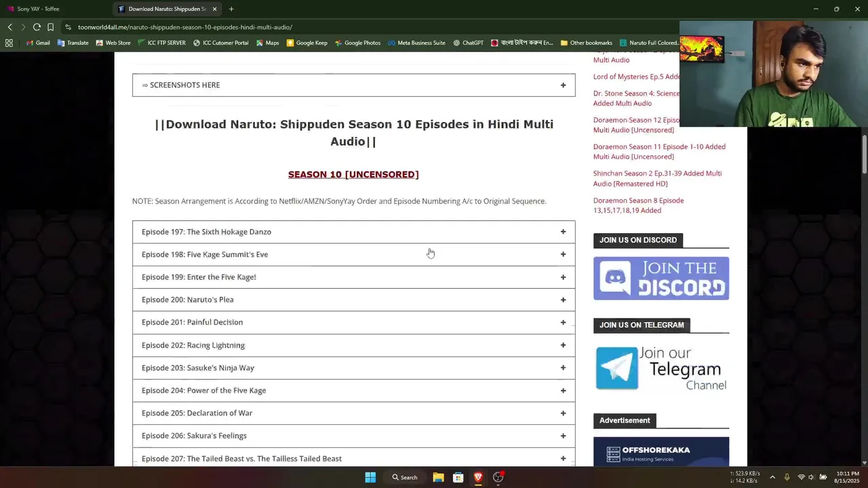Open the Apps grid icon in bookmarks bar

[x=9, y=43]
